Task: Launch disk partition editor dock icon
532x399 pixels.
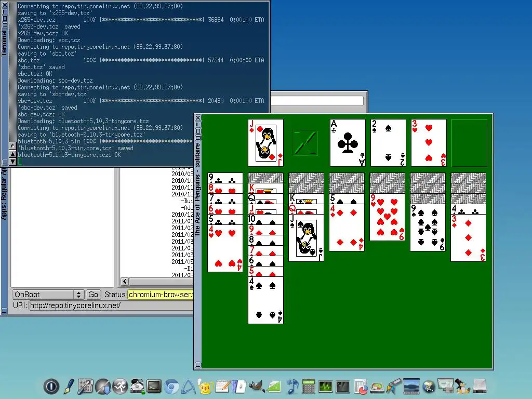Action: pos(377,387)
